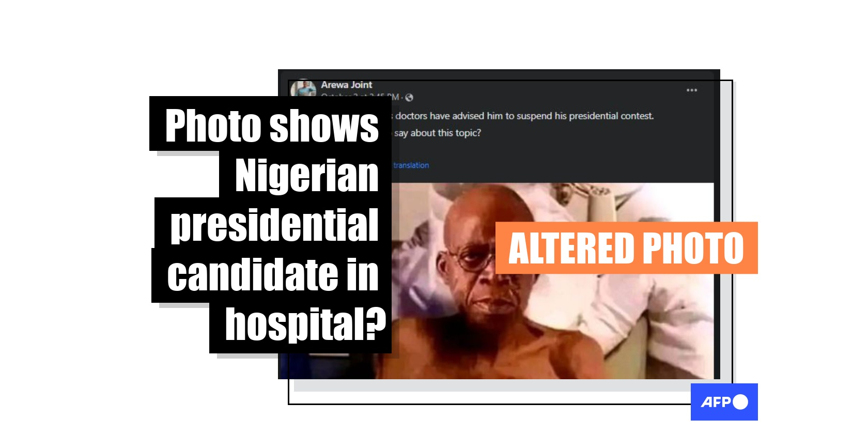The width and height of the screenshot is (868, 434).
Task: Click the AFP logo badge
Action: click(x=724, y=402)
